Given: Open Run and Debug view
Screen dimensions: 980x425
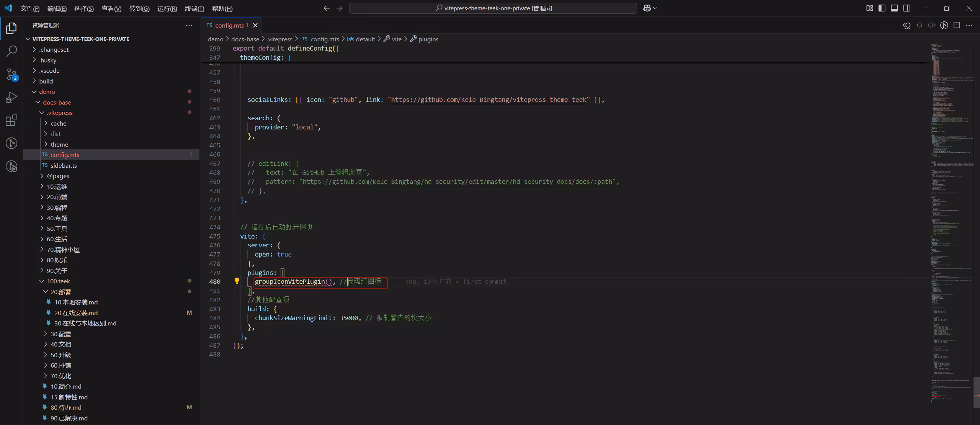Looking at the screenshot, I should pos(11,97).
